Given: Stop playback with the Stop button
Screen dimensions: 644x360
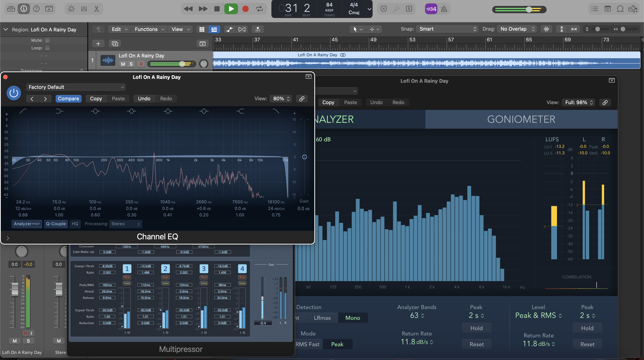Looking at the screenshot, I should pyautogui.click(x=217, y=9).
